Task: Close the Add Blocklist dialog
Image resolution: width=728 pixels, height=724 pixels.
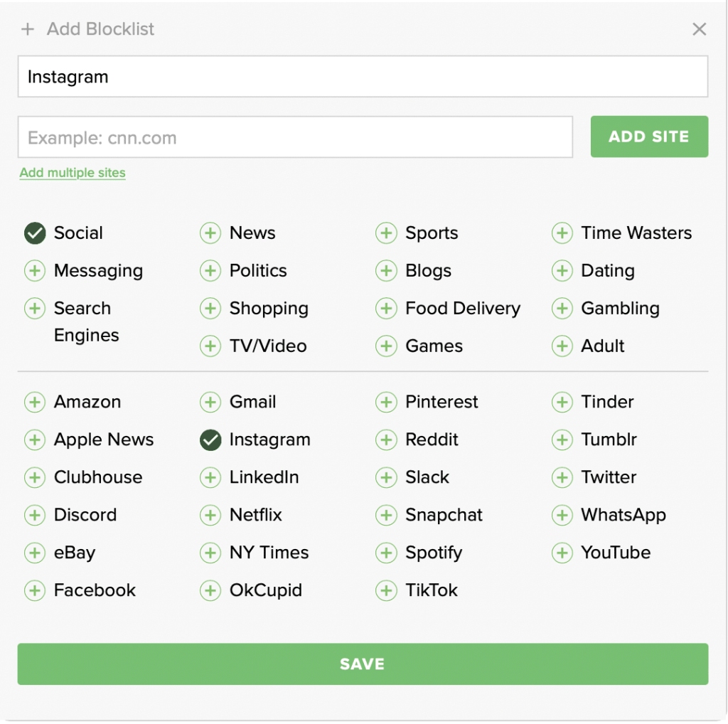Action: (699, 29)
